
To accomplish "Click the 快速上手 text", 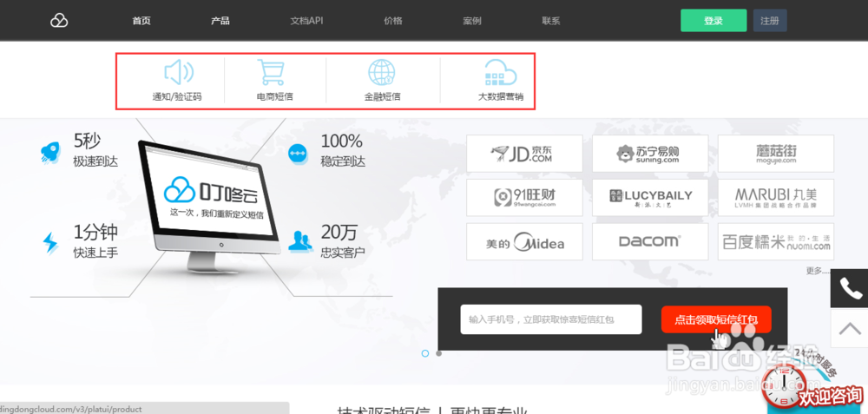I will (x=95, y=253).
